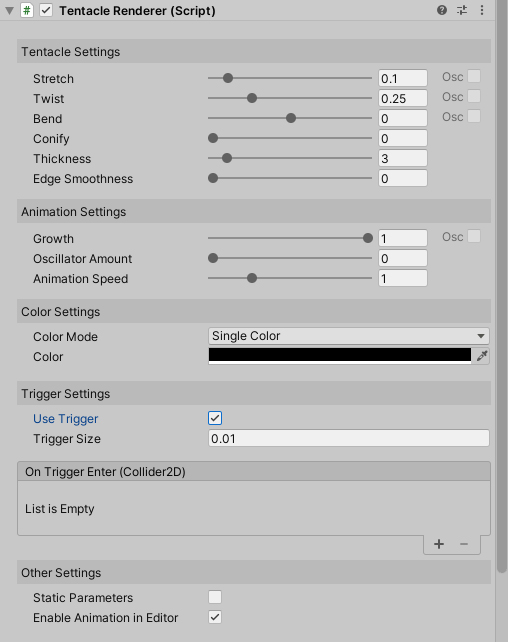Click the List is Empty text
This screenshot has width=508, height=642.
point(60,509)
